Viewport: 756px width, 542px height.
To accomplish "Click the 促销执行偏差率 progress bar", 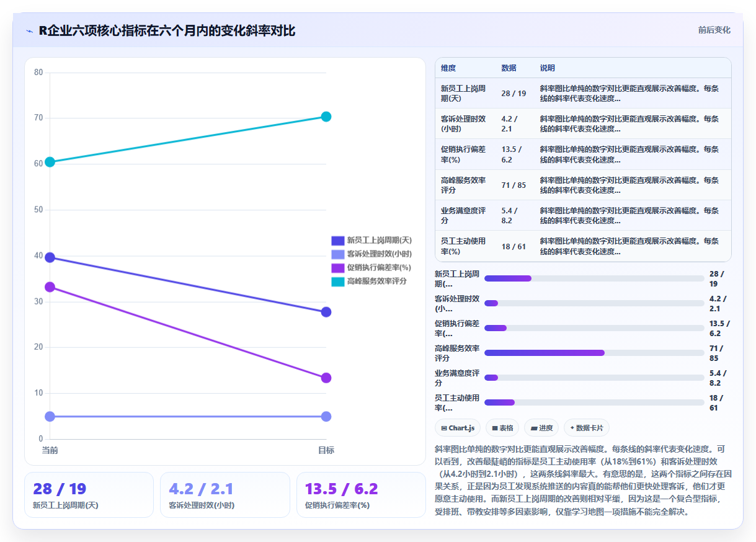I will pos(594,328).
